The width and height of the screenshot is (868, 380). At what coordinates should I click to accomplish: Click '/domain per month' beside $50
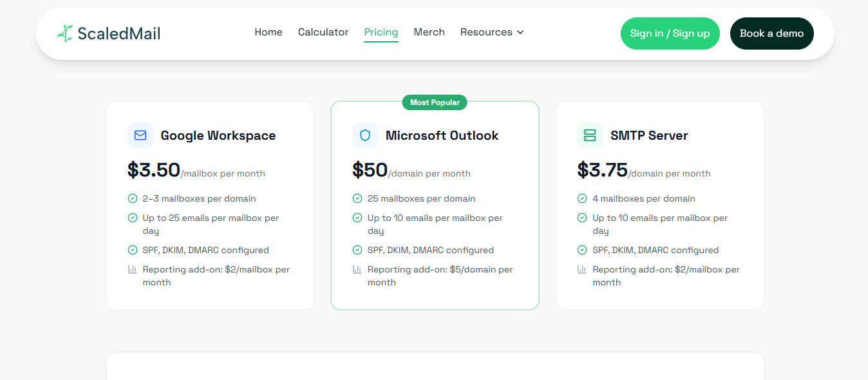pos(429,173)
